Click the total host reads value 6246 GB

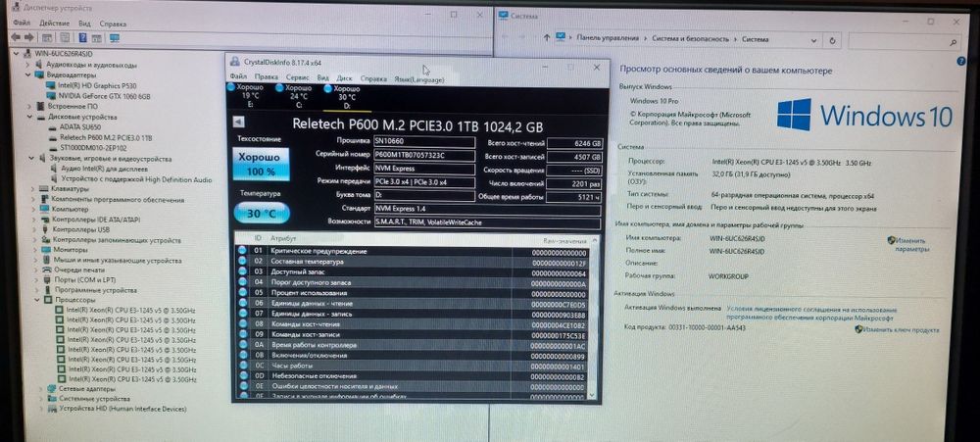[574, 143]
